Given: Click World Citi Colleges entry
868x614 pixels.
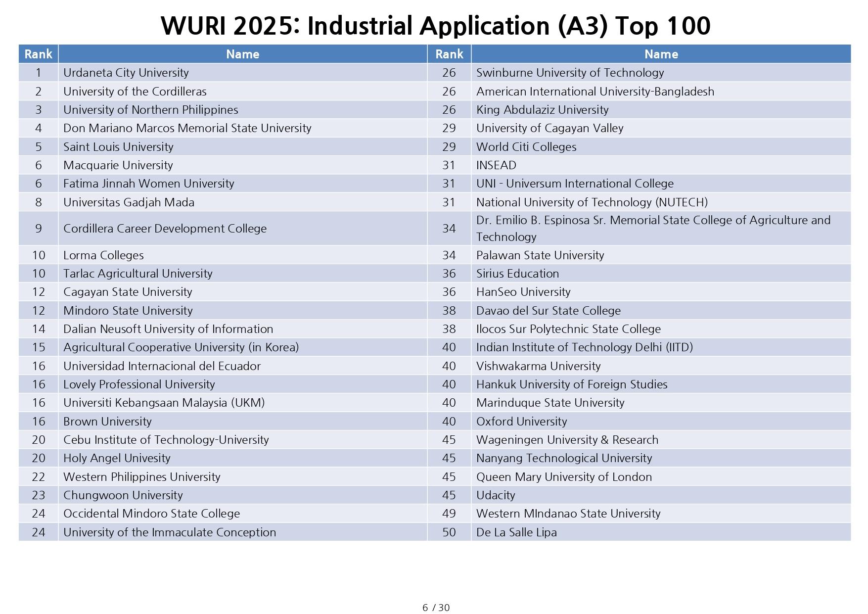Looking at the screenshot, I should (526, 147).
